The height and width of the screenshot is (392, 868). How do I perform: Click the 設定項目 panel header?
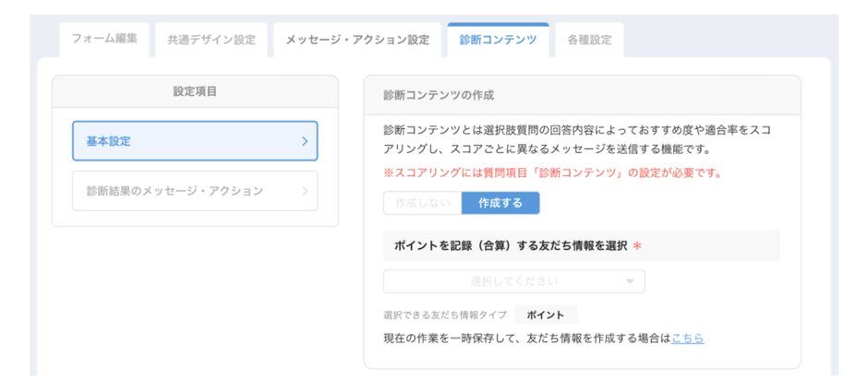(195, 92)
